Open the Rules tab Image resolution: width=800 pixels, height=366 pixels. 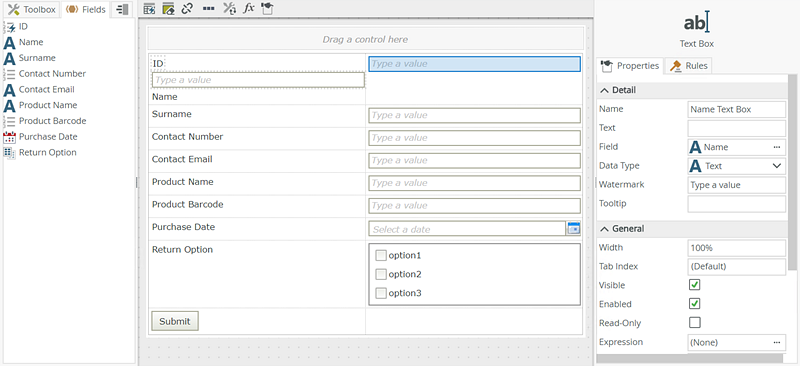click(x=688, y=66)
